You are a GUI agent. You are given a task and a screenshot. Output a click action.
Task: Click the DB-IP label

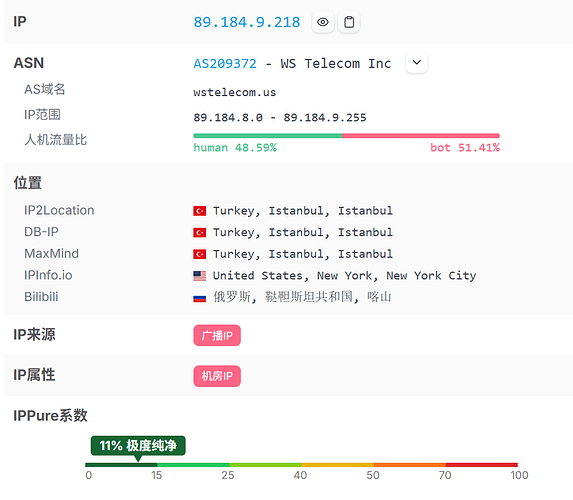coord(41,232)
